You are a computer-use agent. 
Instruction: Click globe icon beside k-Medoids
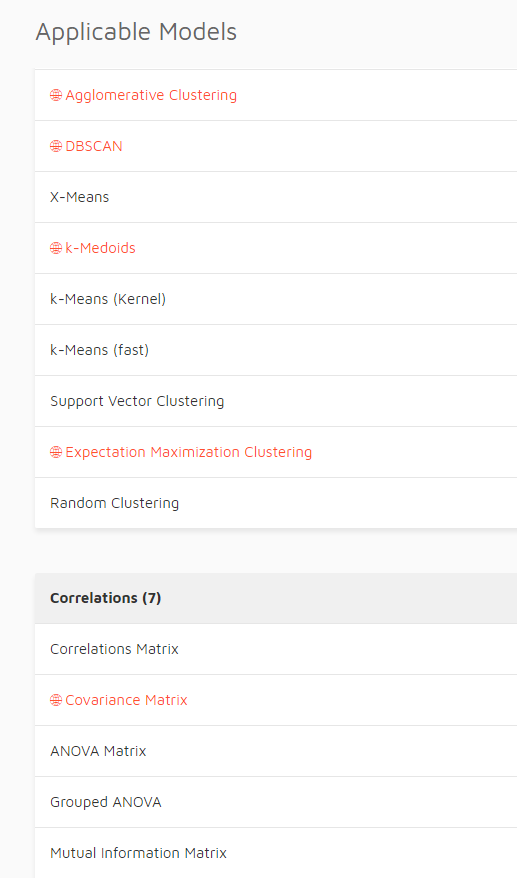coord(56,248)
